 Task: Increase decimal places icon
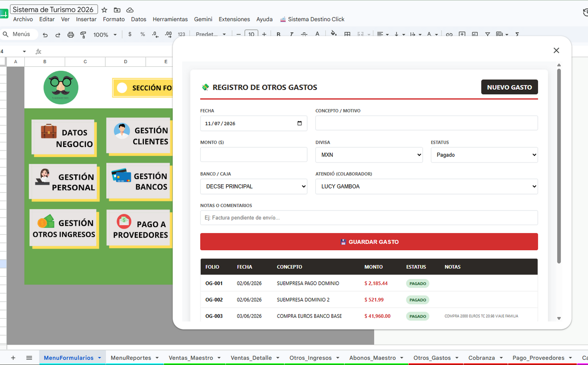[168, 35]
